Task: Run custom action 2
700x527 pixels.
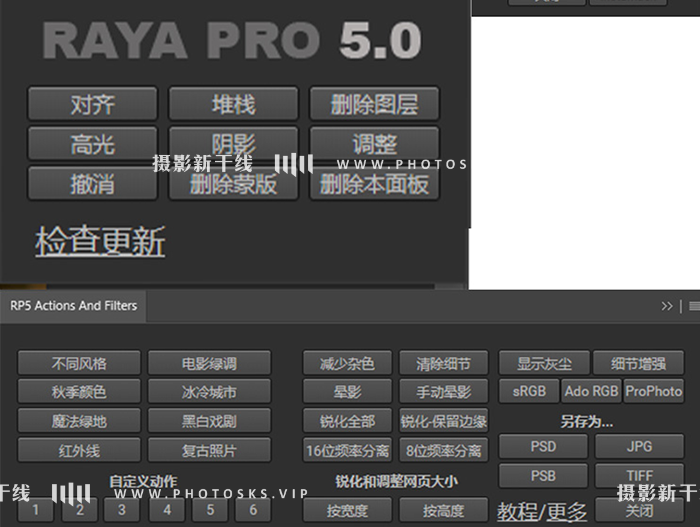Action: coord(79,510)
